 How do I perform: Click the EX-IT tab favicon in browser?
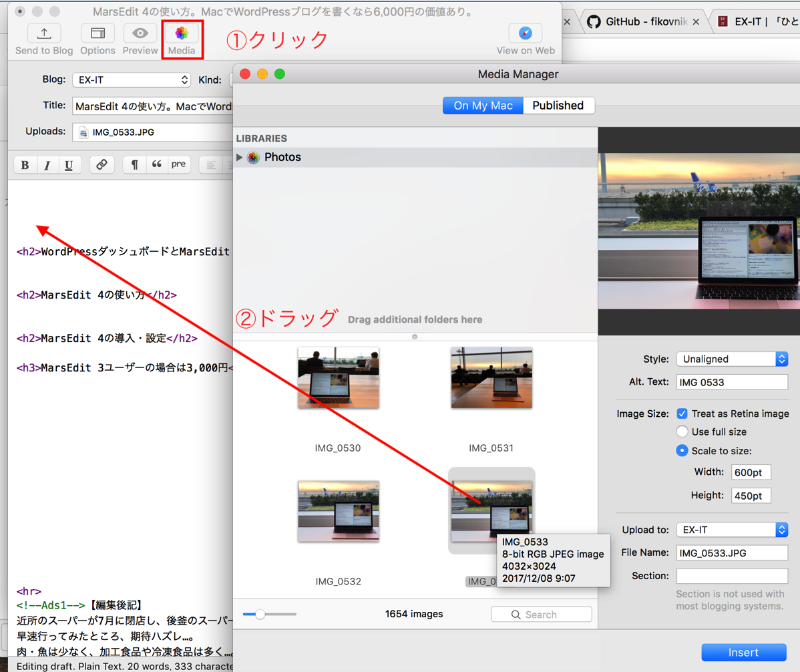pyautogui.click(x=723, y=21)
